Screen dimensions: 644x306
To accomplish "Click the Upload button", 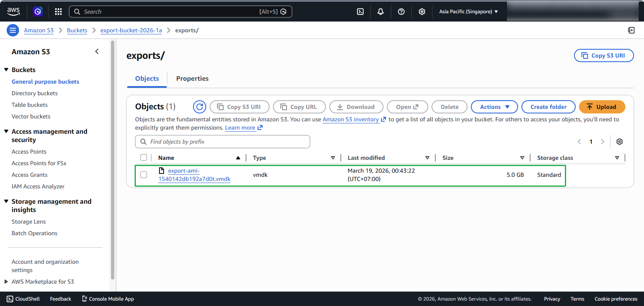I will tap(602, 107).
